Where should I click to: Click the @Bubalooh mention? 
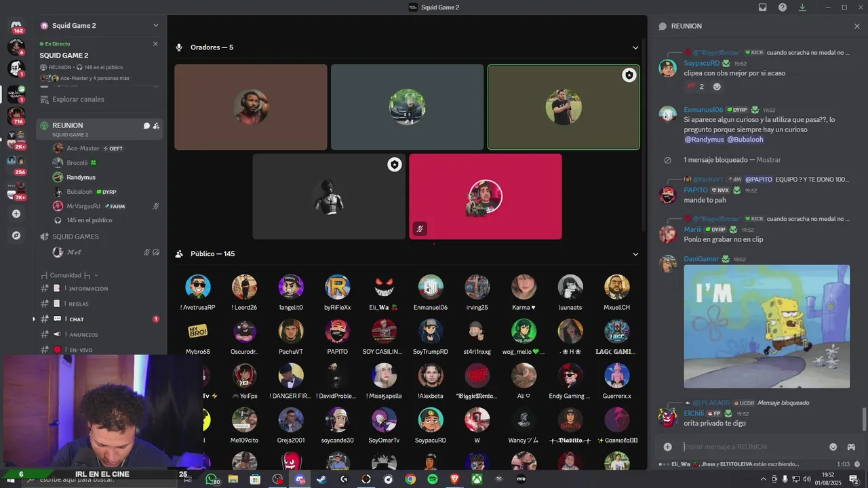(745, 140)
